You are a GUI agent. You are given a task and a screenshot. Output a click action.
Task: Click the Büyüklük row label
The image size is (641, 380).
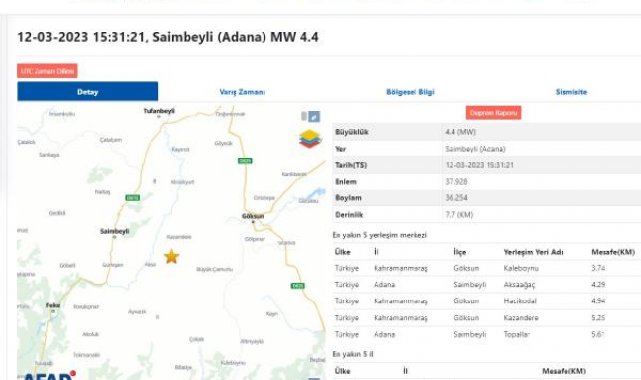(x=352, y=132)
